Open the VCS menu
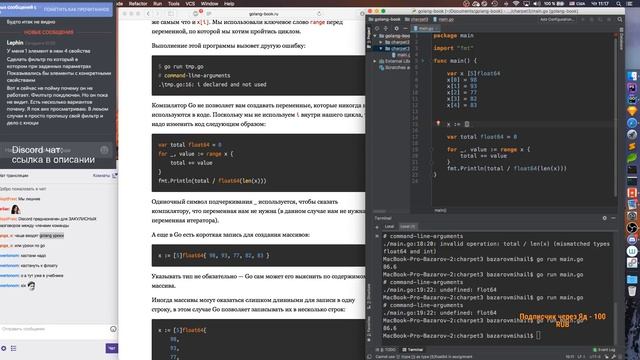 point(190,3)
